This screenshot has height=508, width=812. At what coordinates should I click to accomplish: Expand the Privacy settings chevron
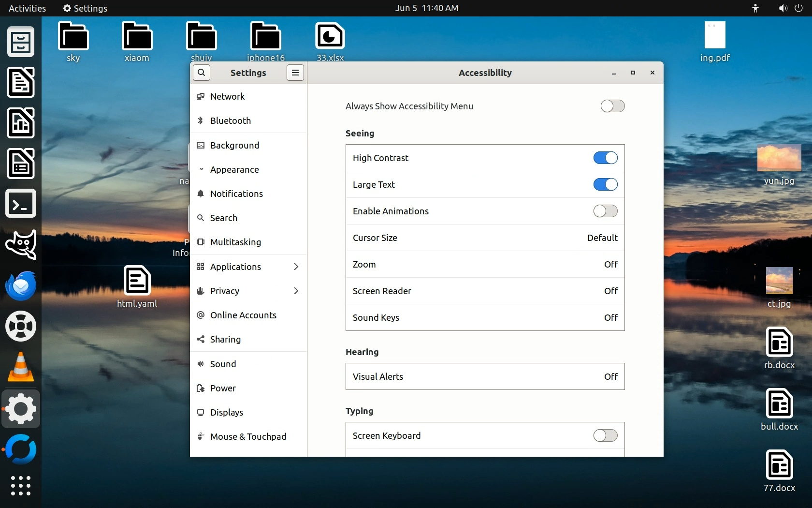pyautogui.click(x=296, y=291)
